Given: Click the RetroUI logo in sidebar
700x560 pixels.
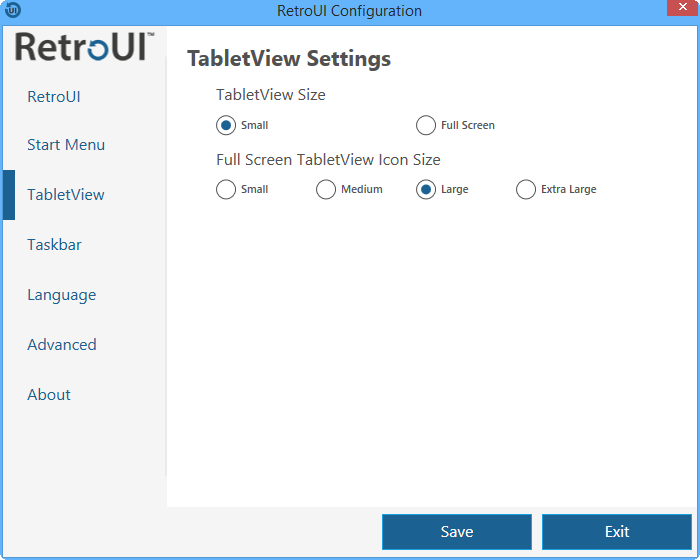Looking at the screenshot, I should (85, 46).
